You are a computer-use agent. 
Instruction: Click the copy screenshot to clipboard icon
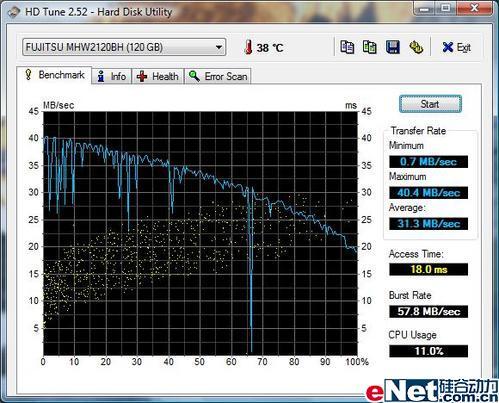pyautogui.click(x=370, y=47)
